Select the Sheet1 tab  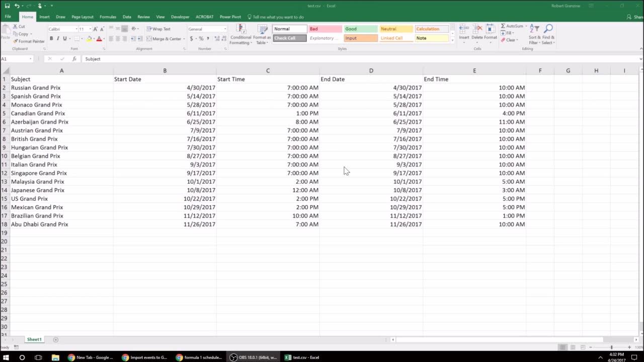pos(34,339)
